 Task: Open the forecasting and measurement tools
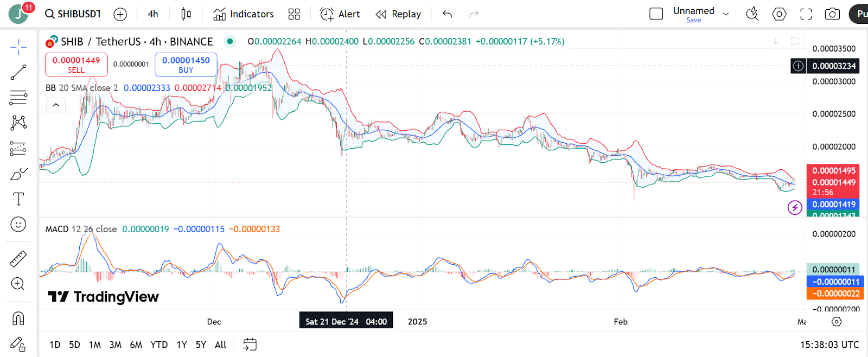(18, 148)
